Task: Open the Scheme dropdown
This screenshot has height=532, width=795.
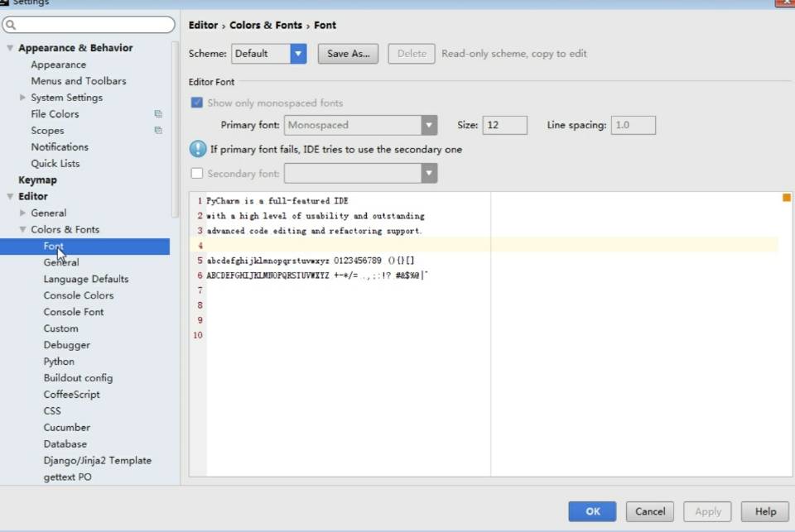Action: pos(298,54)
